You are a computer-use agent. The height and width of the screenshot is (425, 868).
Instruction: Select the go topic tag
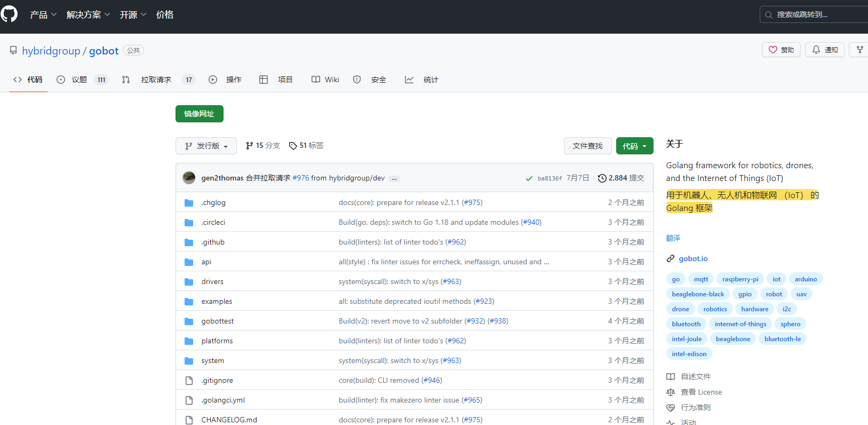pyautogui.click(x=676, y=279)
